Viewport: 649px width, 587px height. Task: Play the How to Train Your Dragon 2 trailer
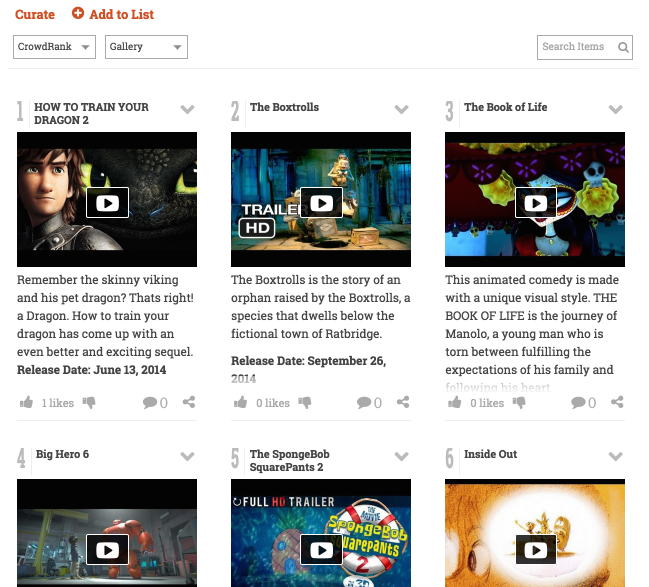(x=107, y=203)
